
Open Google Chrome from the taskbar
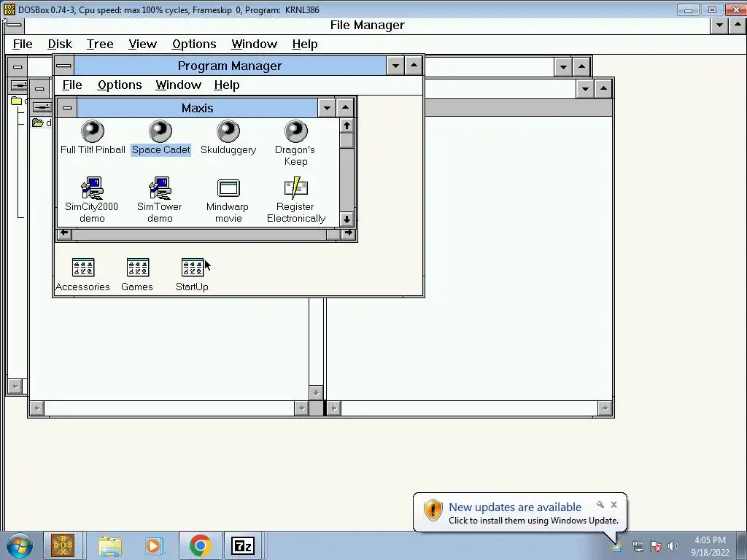200,545
